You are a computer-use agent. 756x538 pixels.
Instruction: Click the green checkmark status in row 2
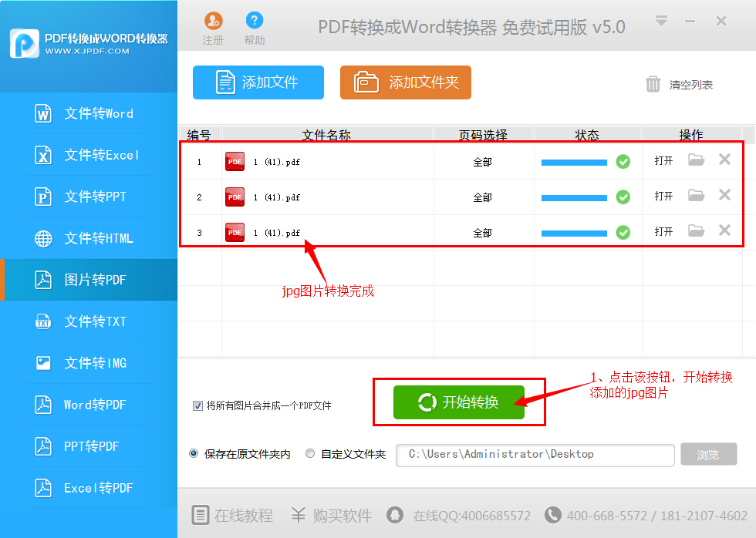click(623, 197)
